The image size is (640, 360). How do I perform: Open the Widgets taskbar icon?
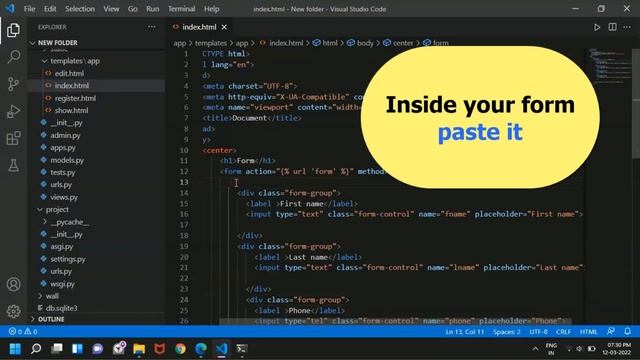(77, 349)
